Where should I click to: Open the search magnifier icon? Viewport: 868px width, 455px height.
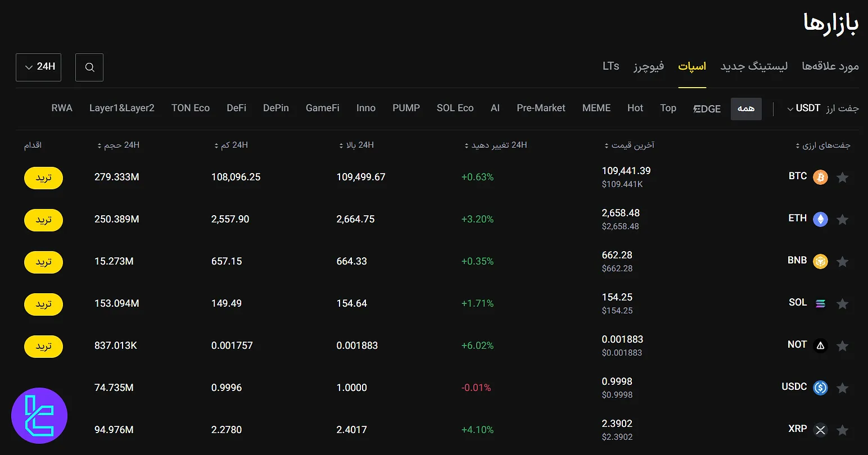[89, 67]
